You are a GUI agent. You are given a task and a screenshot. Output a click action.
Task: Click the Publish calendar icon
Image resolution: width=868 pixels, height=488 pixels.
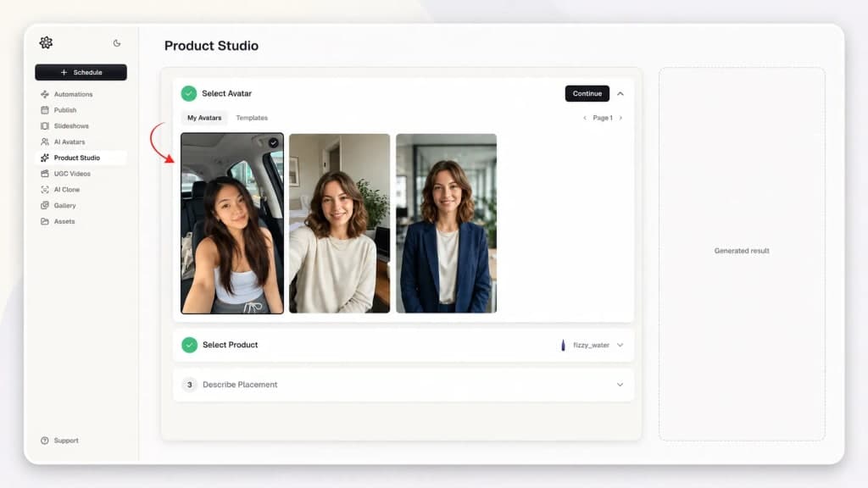click(45, 110)
